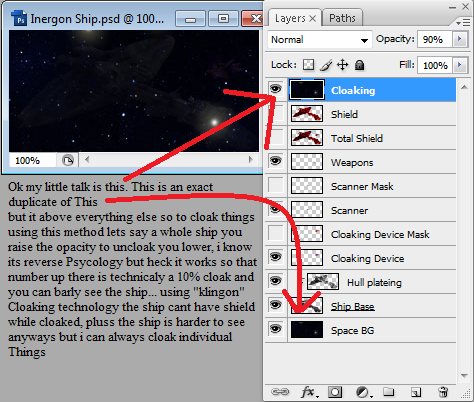Hide the Cloaking layer
This screenshot has height=402, width=474.
pos(276,89)
